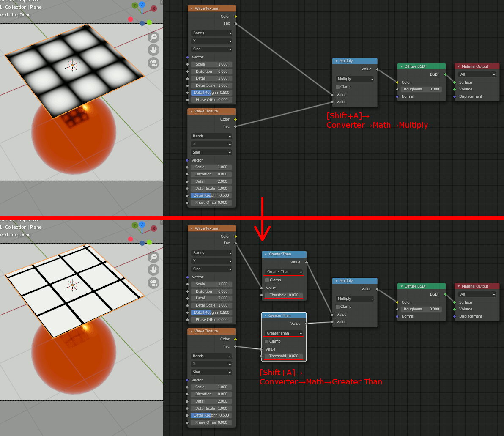
Task: Click the X axis gizmo in upper viewport
Action: click(154, 9)
